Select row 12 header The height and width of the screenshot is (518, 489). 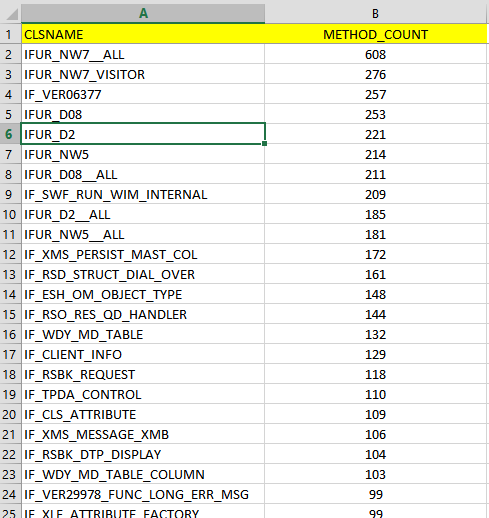10,254
